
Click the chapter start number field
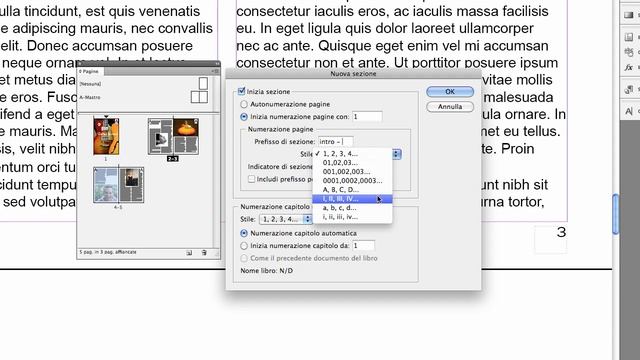click(x=363, y=246)
